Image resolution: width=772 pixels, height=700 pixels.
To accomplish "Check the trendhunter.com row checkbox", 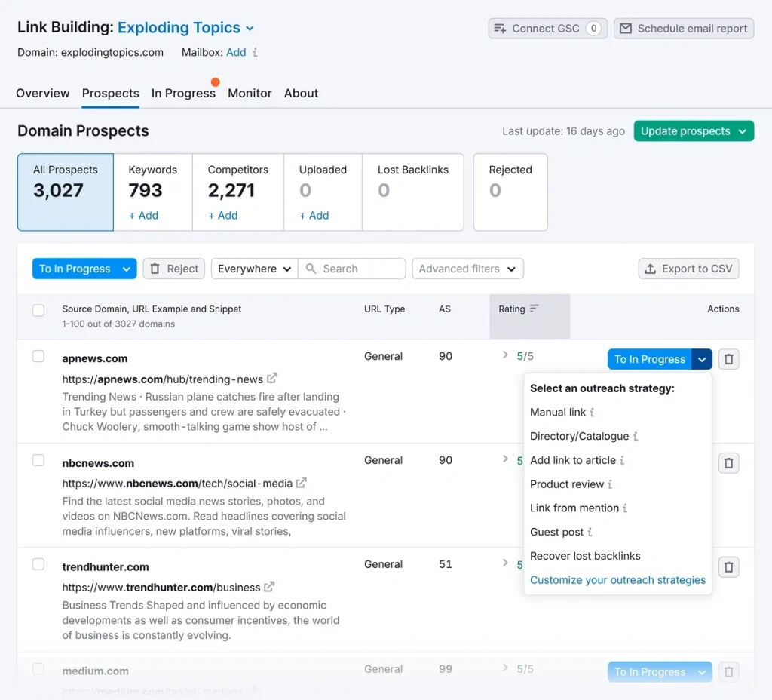I will click(38, 564).
